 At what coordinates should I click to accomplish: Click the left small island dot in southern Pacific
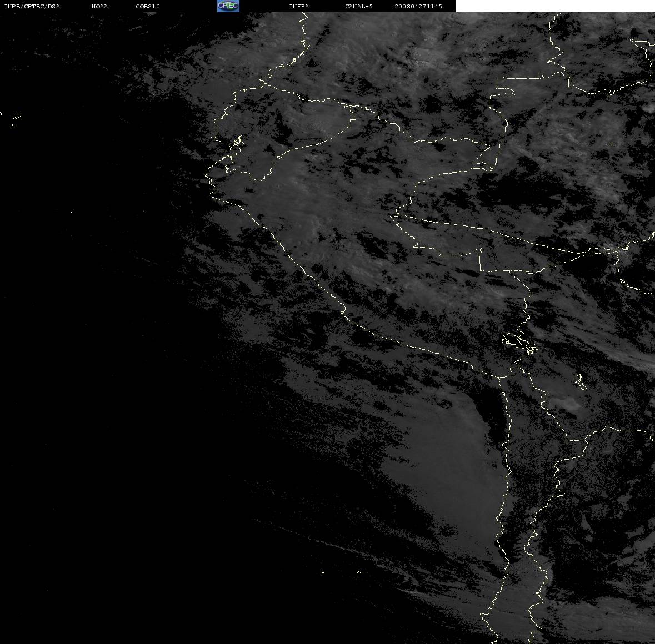coord(323,572)
